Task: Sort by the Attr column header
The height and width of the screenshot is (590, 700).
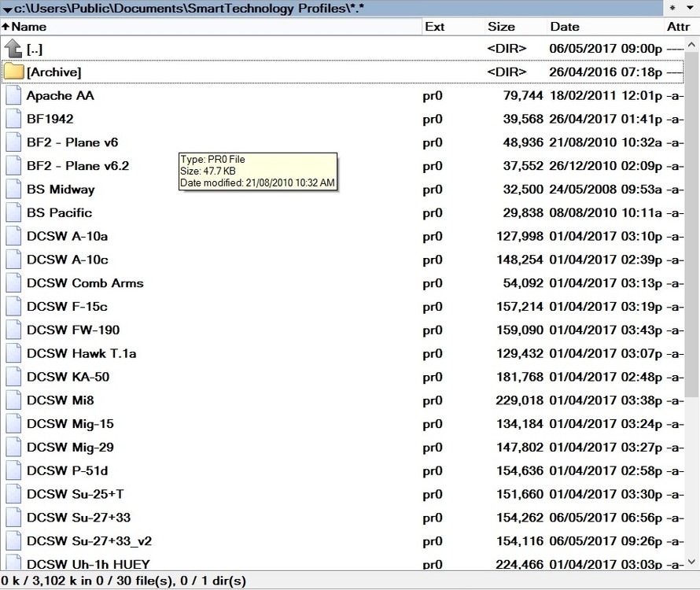Action: (x=681, y=26)
